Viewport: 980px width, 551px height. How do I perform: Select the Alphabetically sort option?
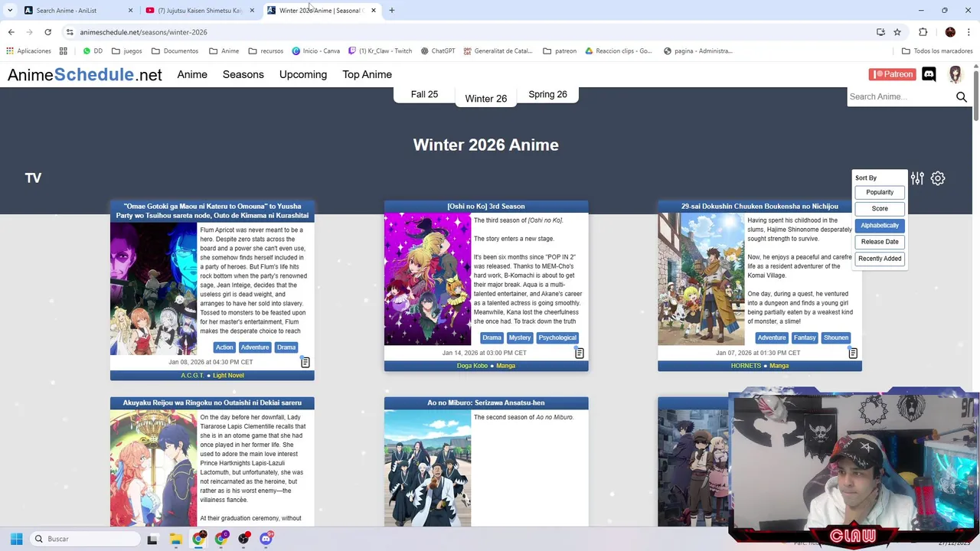[x=880, y=225]
